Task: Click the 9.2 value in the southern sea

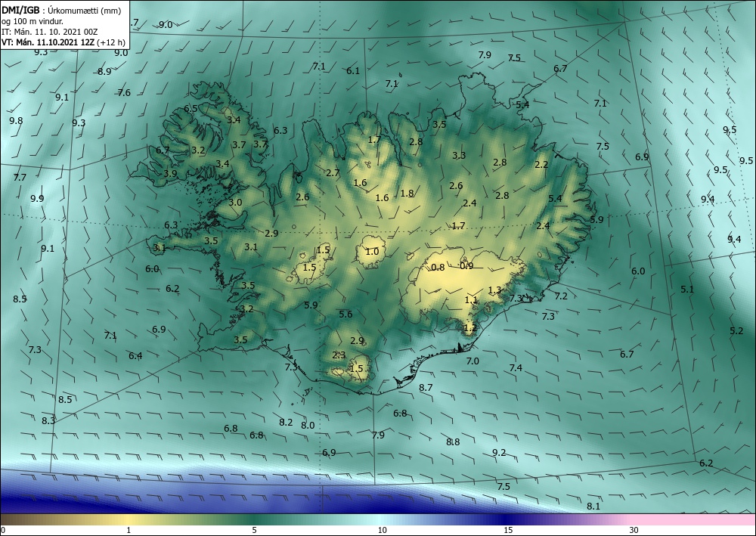Action: (499, 452)
